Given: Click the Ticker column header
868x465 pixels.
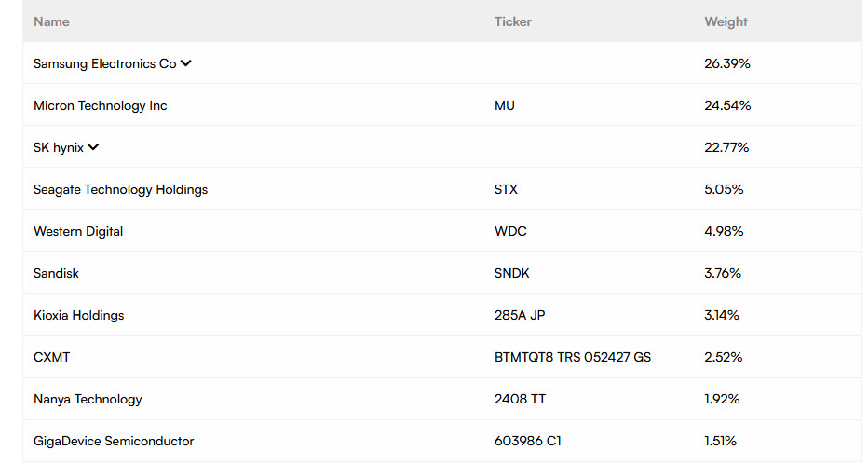Looking at the screenshot, I should tap(512, 21).
